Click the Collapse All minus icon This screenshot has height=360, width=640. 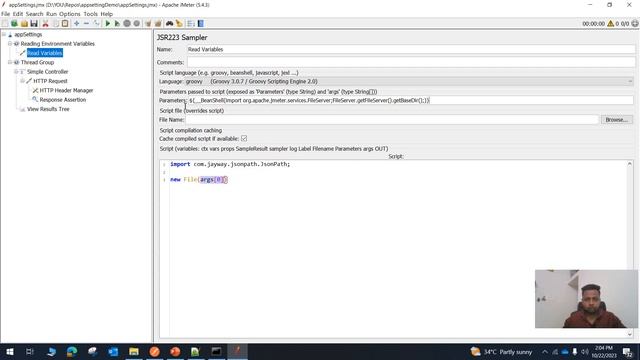86,24
